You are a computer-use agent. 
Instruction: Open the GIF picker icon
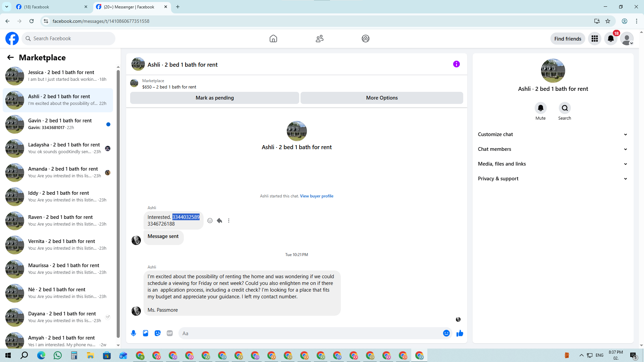coord(170,333)
